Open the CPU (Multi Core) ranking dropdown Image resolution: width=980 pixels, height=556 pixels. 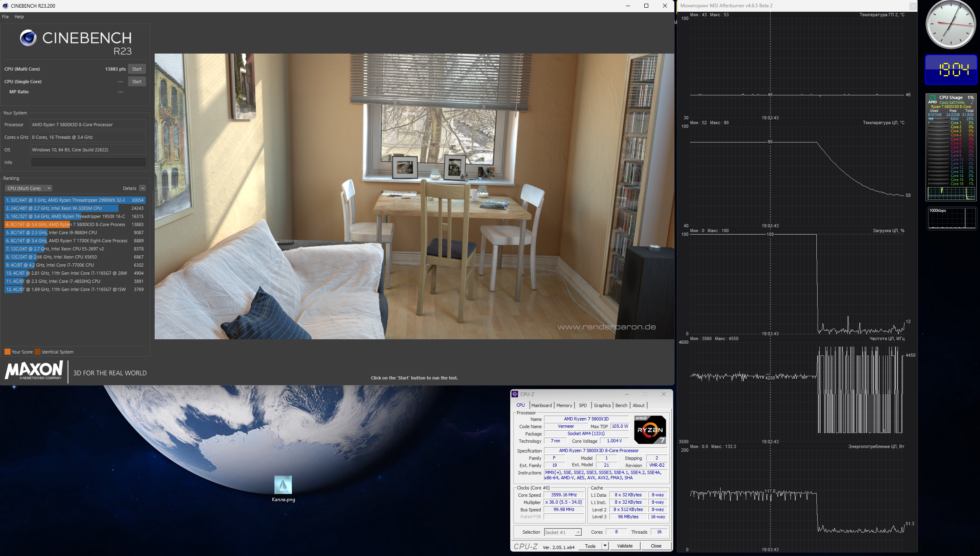(x=28, y=188)
